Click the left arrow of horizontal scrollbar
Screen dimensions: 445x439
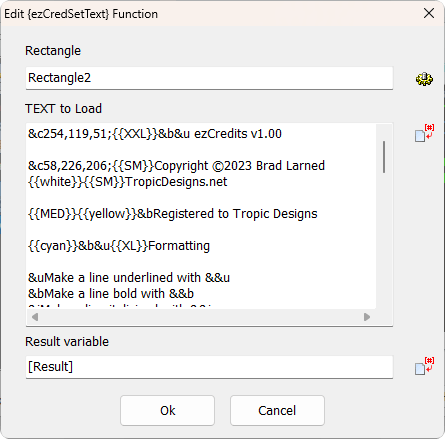coord(35,317)
